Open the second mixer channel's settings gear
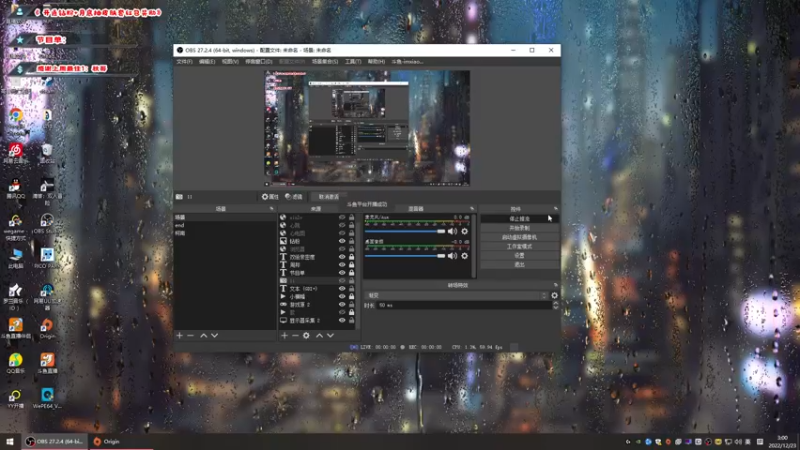Viewport: 800px width, 450px height. pyautogui.click(x=464, y=256)
